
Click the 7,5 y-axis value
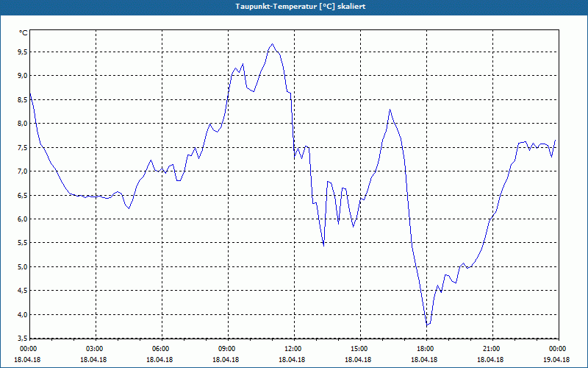tap(23, 148)
